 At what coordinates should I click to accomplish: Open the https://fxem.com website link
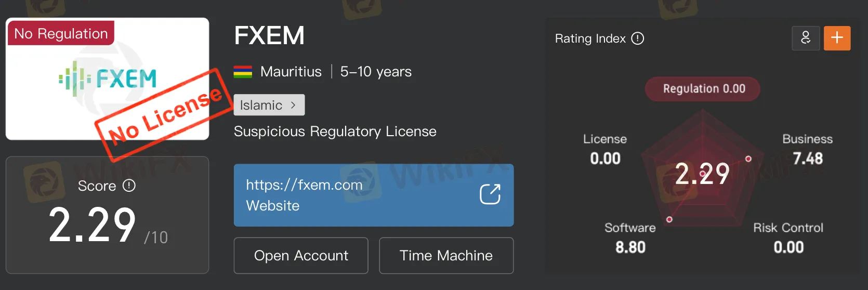pyautogui.click(x=304, y=184)
